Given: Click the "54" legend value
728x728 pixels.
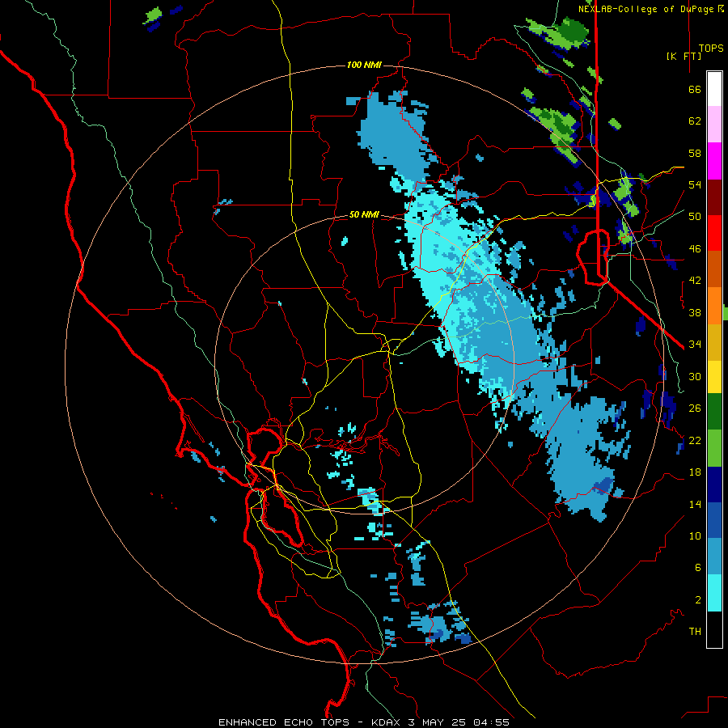Looking at the screenshot, I should click(x=695, y=184).
